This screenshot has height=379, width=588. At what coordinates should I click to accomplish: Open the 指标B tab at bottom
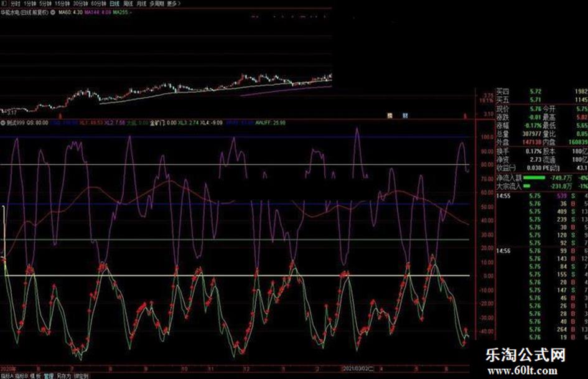coord(21,376)
